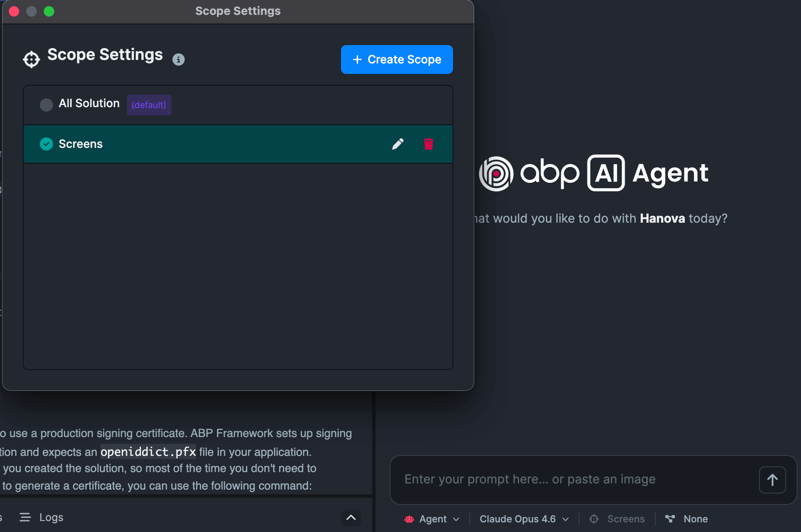This screenshot has height=532, width=801.
Task: Click the Create Scope button
Action: tap(397, 59)
